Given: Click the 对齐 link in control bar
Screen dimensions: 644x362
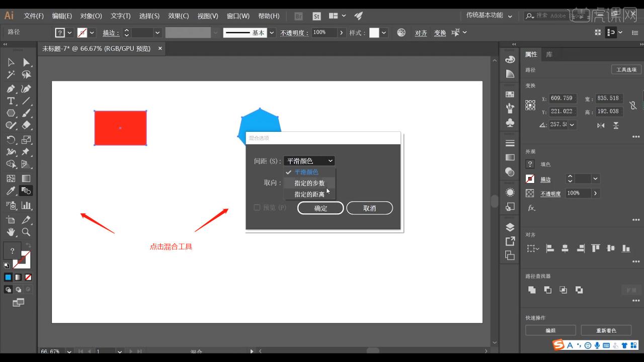Looking at the screenshot, I should click(x=421, y=33).
